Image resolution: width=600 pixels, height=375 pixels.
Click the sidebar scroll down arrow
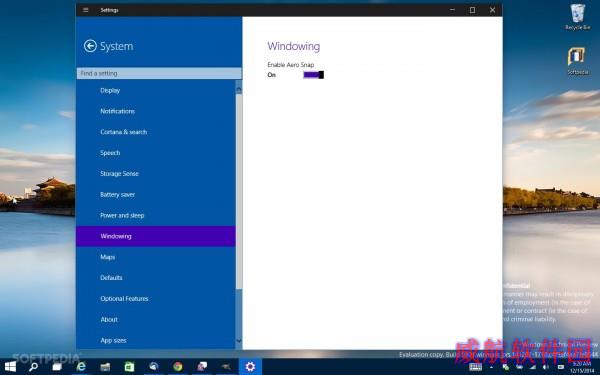[x=239, y=341]
